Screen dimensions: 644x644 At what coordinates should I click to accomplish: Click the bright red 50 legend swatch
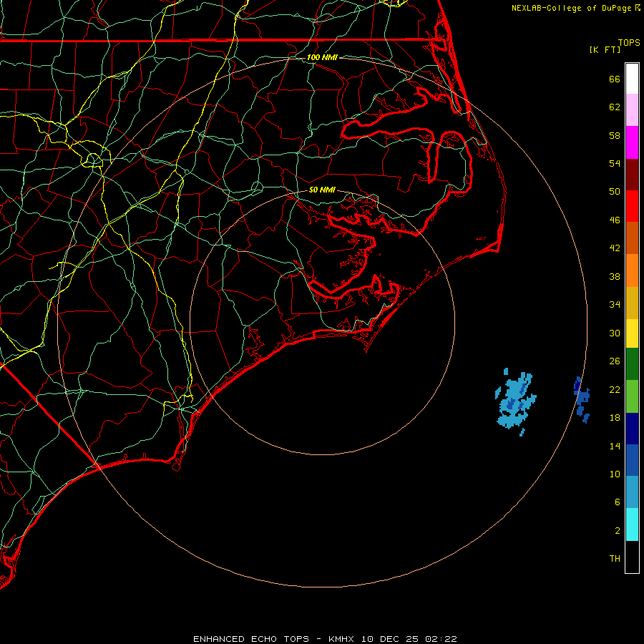(632, 206)
